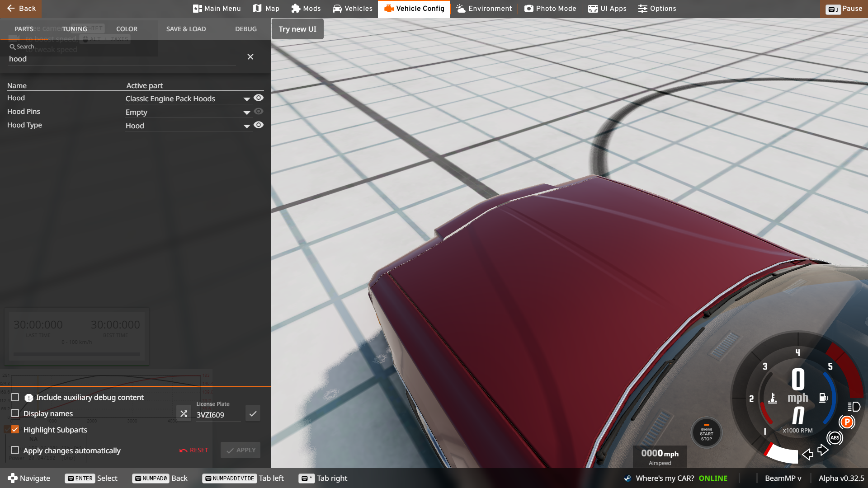Viewport: 868px width, 488px height.
Task: Open the Hood active part dropdown
Action: 246,99
